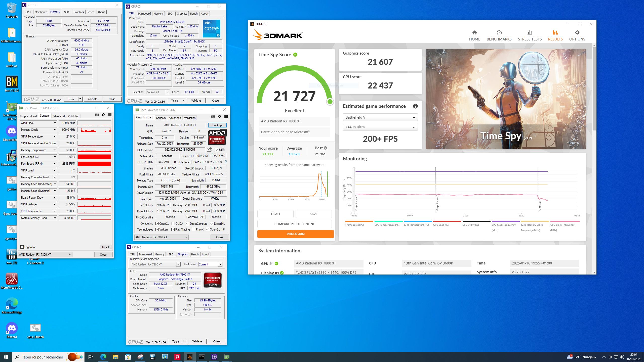Image resolution: width=644 pixels, height=362 pixels.
Task: Expand GPU selector in GPU-Z Sensors window
Action: [x=45, y=254]
